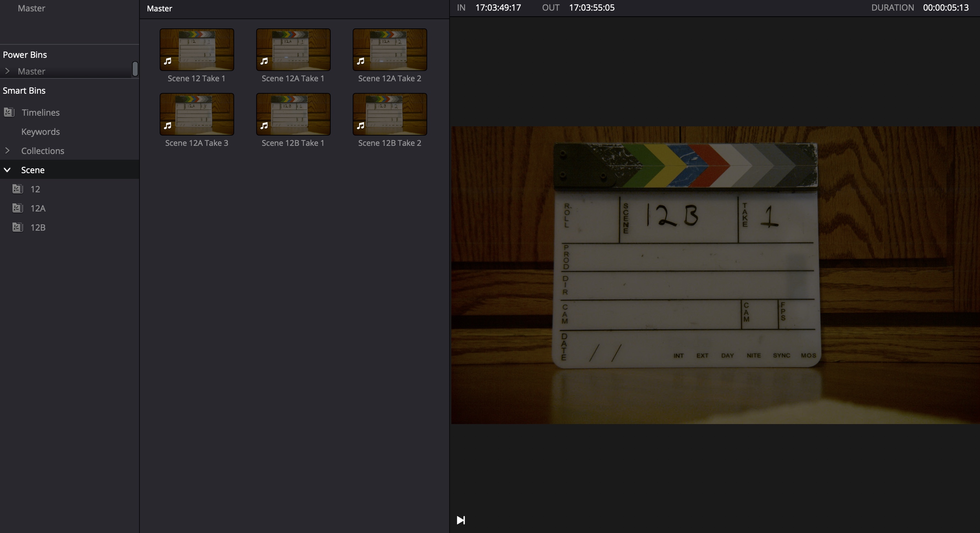Image resolution: width=980 pixels, height=533 pixels.
Task: Click the audio note icon on Scene 12A Take 2
Action: tap(361, 61)
